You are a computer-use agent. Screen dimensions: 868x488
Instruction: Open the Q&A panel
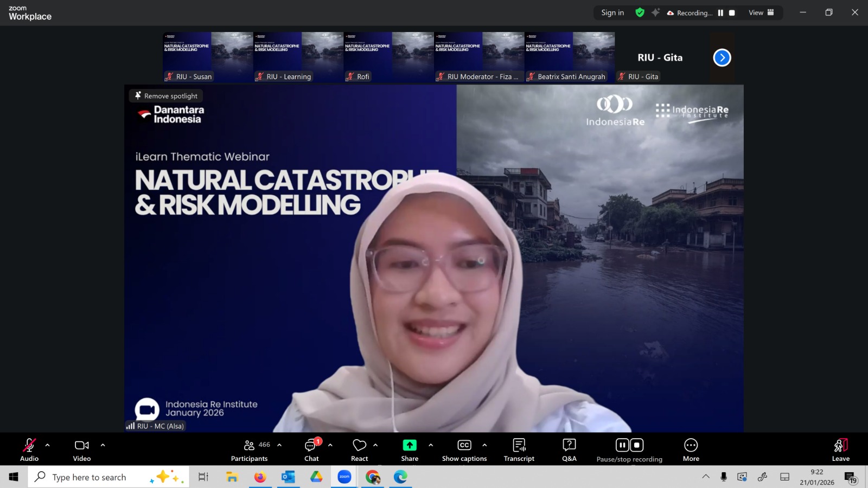pyautogui.click(x=569, y=450)
